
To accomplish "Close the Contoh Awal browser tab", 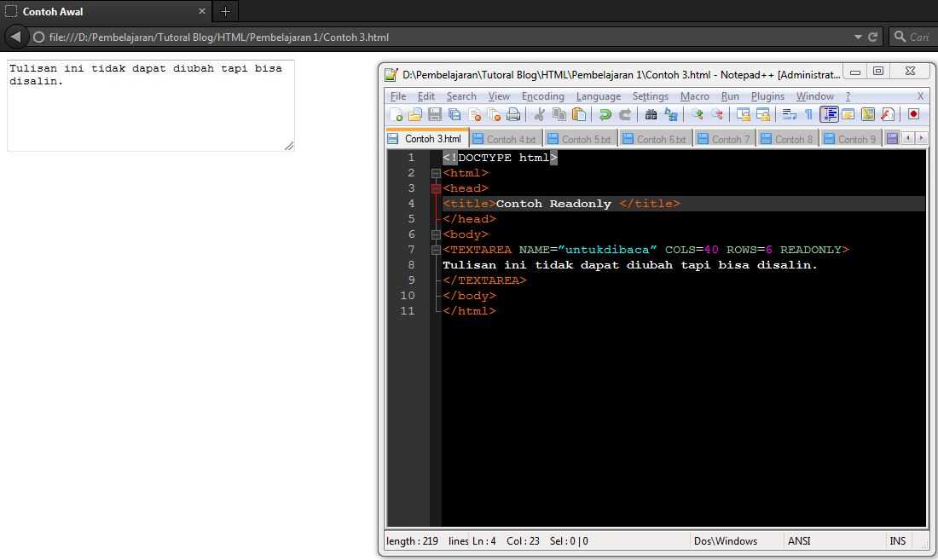I will click(x=201, y=11).
